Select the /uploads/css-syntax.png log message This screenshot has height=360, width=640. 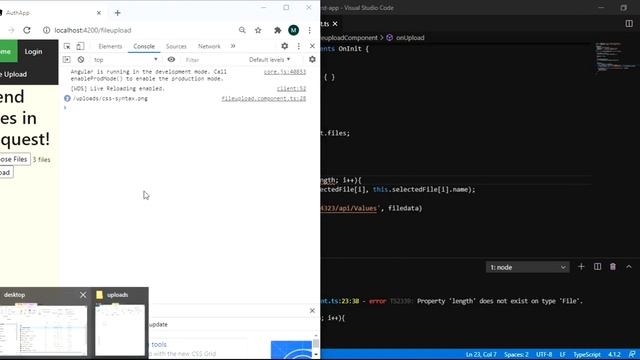click(110, 98)
